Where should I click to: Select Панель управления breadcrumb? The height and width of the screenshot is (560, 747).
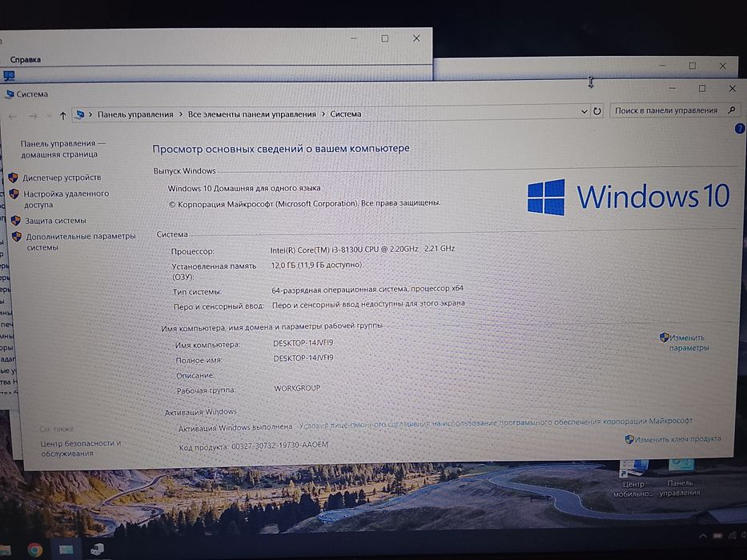[135, 114]
